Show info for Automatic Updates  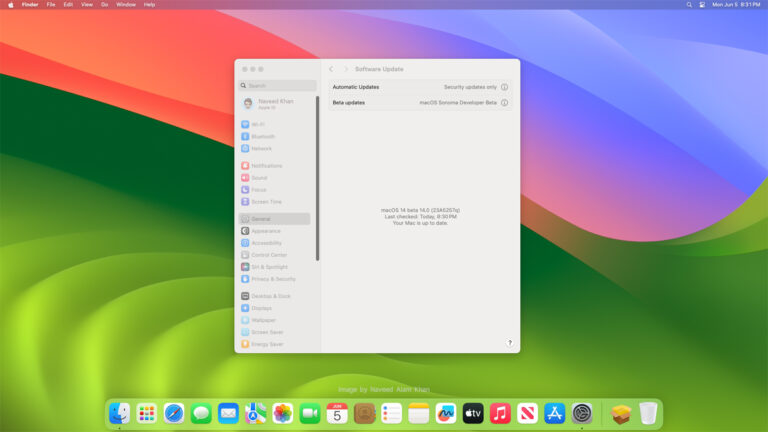click(504, 87)
